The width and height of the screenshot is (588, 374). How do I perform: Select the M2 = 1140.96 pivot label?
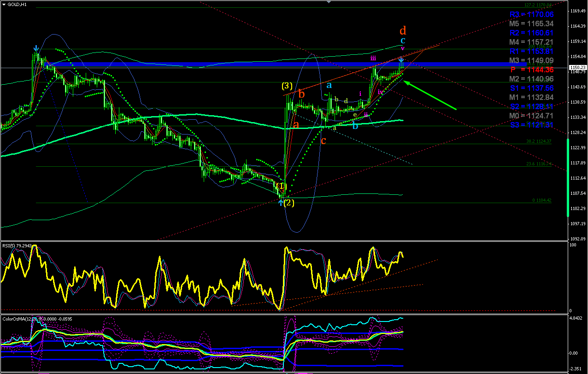(x=532, y=79)
